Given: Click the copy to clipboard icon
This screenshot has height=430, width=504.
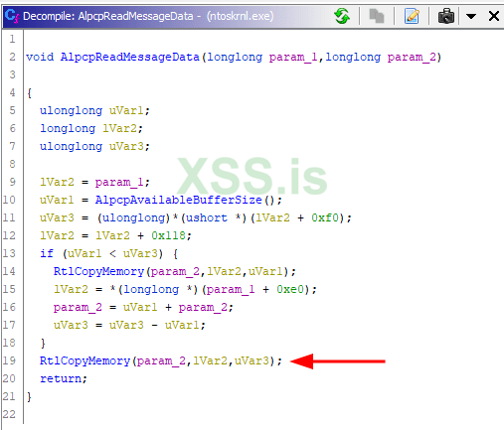Looking at the screenshot, I should click(377, 16).
